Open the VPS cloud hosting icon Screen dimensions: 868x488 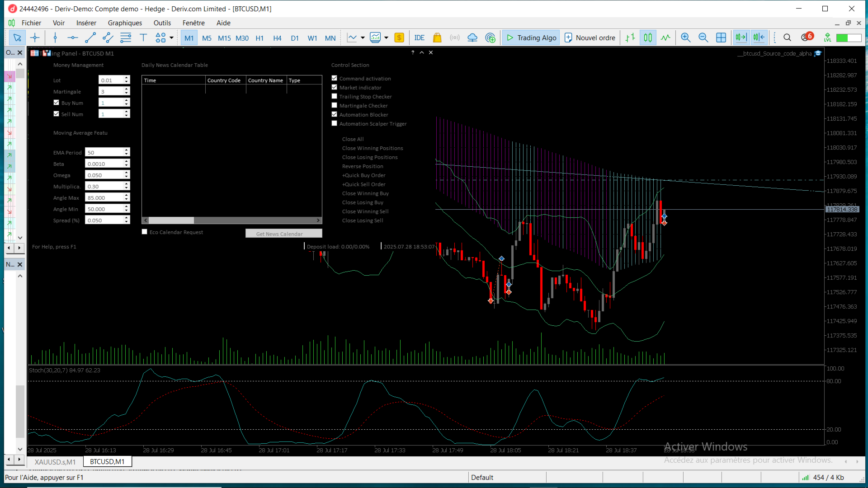click(x=472, y=38)
